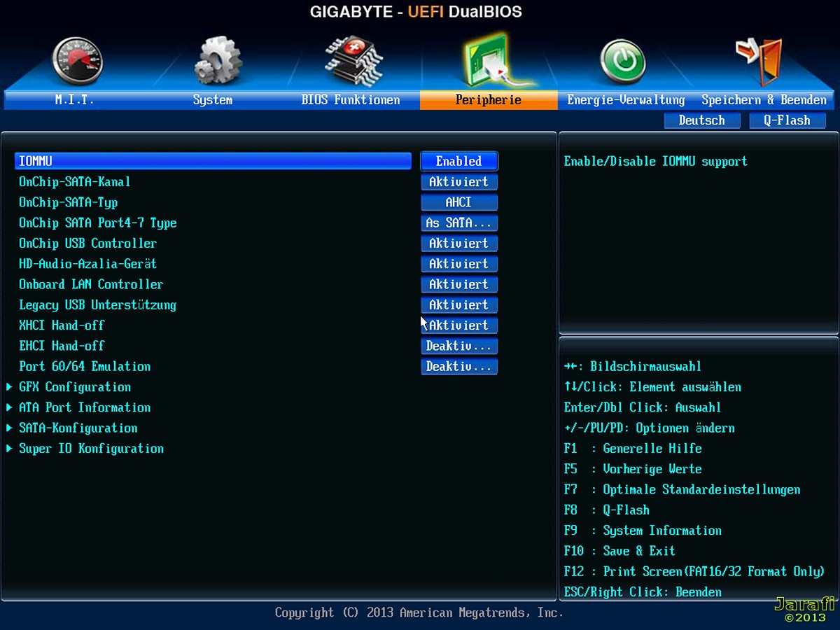Viewport: 840px width, 630px height.
Task: Select the IOMMU setting row
Action: click(x=213, y=161)
